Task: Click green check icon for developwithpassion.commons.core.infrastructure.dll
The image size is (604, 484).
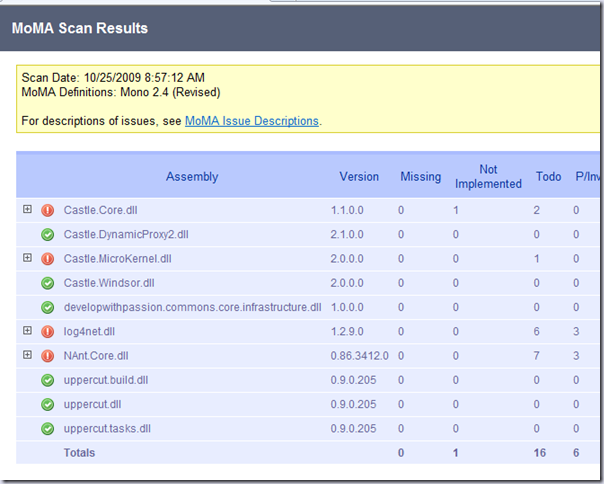Action: click(48, 308)
